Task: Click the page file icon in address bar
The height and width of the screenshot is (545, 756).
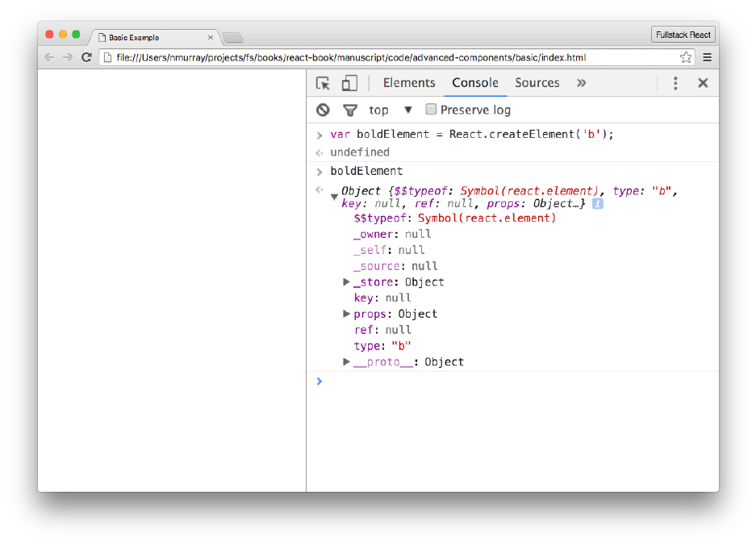Action: tap(107, 57)
